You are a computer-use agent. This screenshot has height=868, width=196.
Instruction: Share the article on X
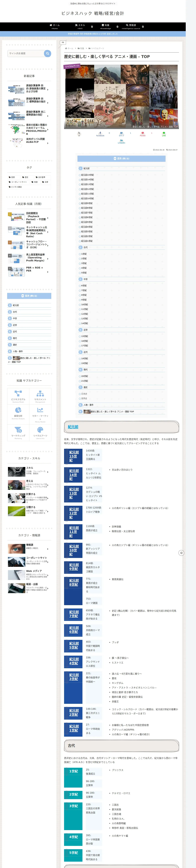[79, 134]
